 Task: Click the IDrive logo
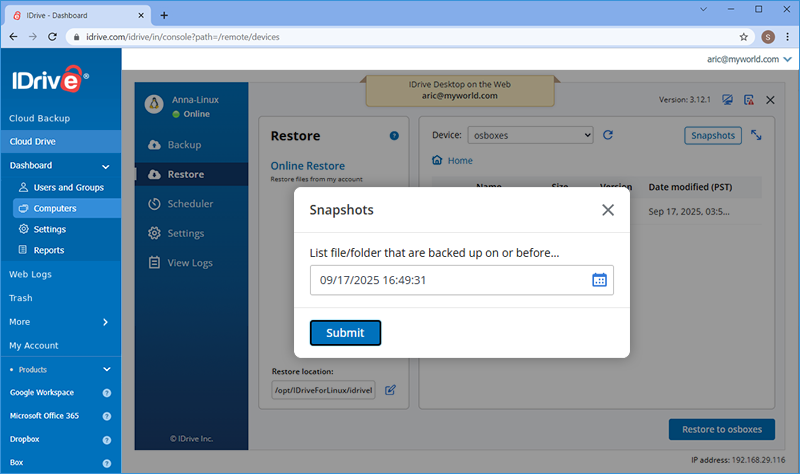(49, 80)
